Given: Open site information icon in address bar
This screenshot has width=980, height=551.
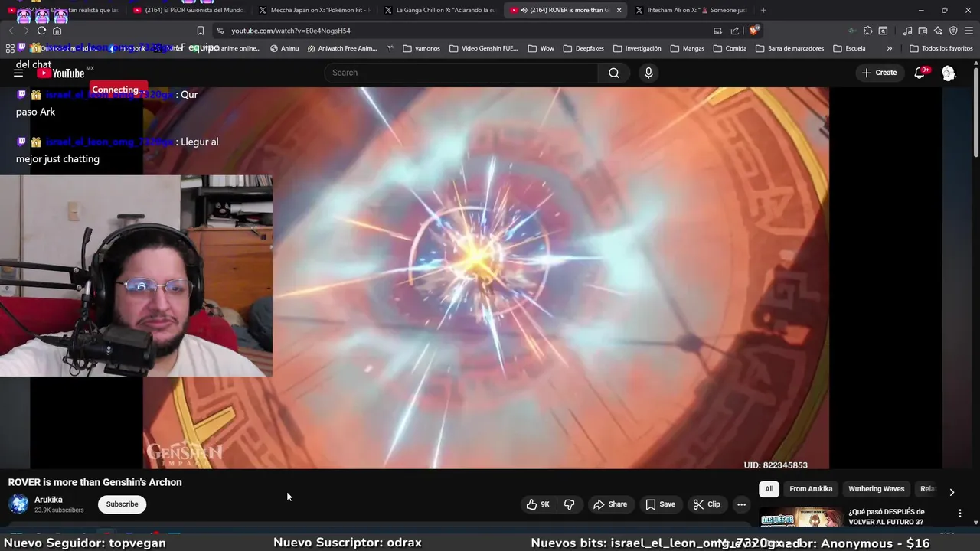Looking at the screenshot, I should (220, 31).
